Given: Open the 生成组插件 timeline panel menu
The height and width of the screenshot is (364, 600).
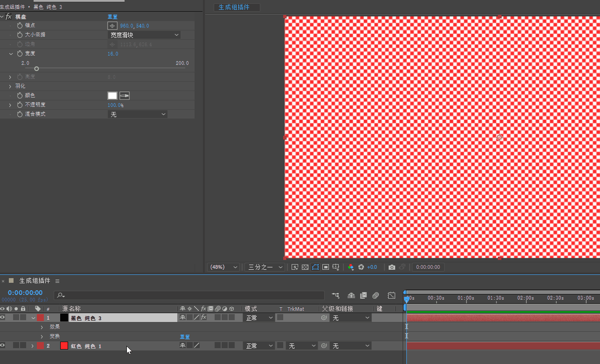Looking at the screenshot, I should [x=57, y=281].
